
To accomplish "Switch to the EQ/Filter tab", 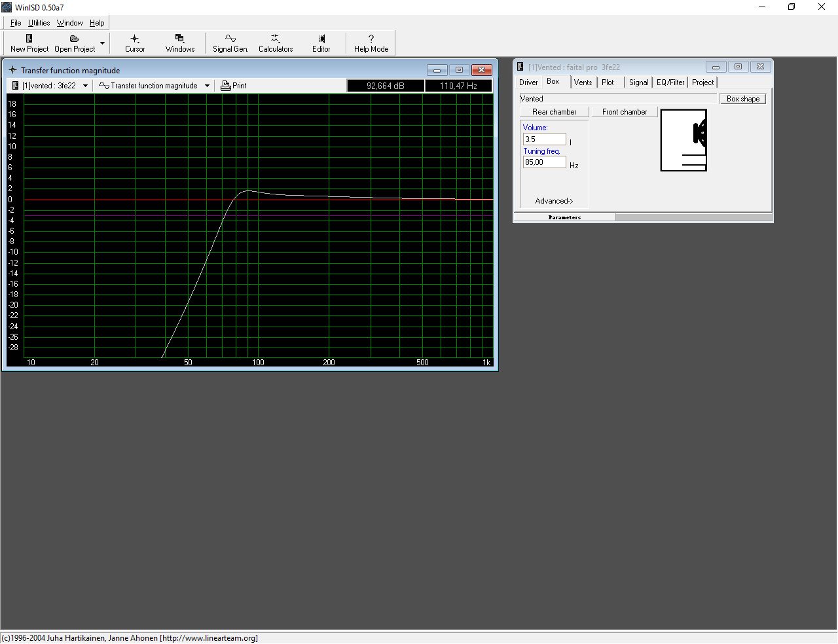I will tap(670, 82).
